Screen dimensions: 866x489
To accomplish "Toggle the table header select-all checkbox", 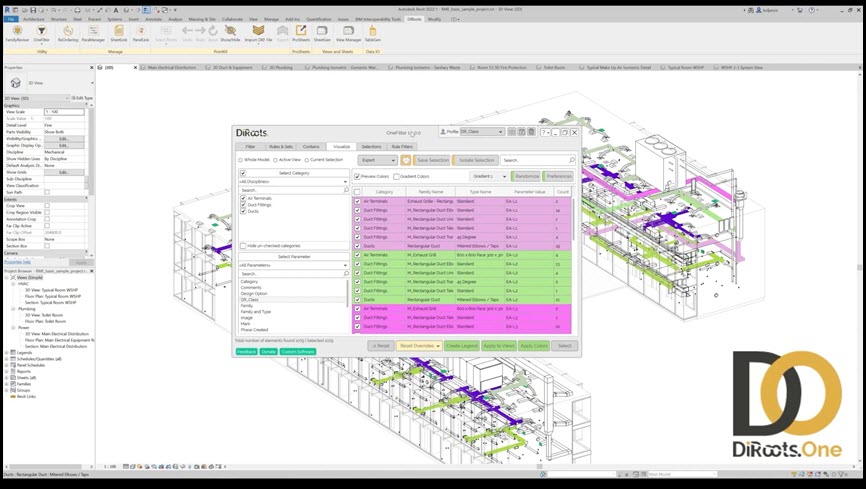I will click(357, 192).
